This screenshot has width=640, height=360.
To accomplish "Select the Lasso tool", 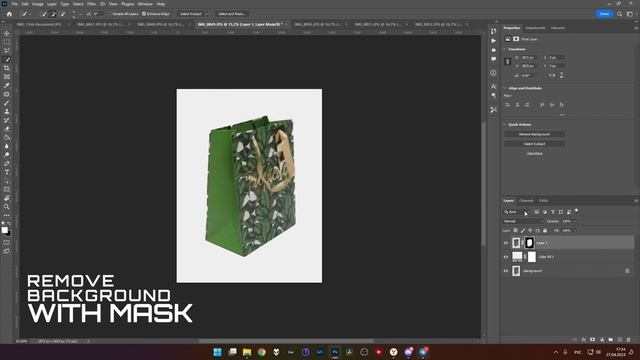I will click(7, 51).
